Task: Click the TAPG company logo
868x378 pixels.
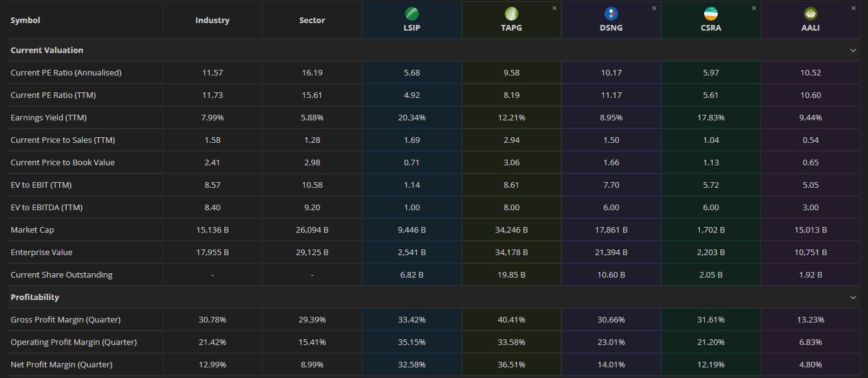Action: click(511, 14)
